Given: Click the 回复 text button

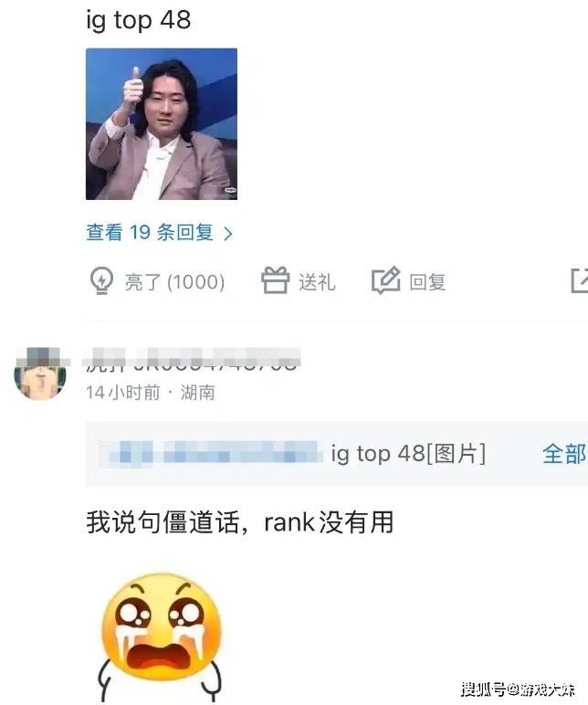Looking at the screenshot, I should tap(427, 282).
